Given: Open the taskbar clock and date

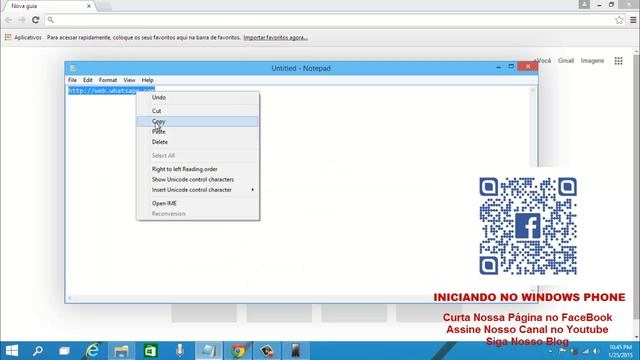Looking at the screenshot, I should coord(620,351).
